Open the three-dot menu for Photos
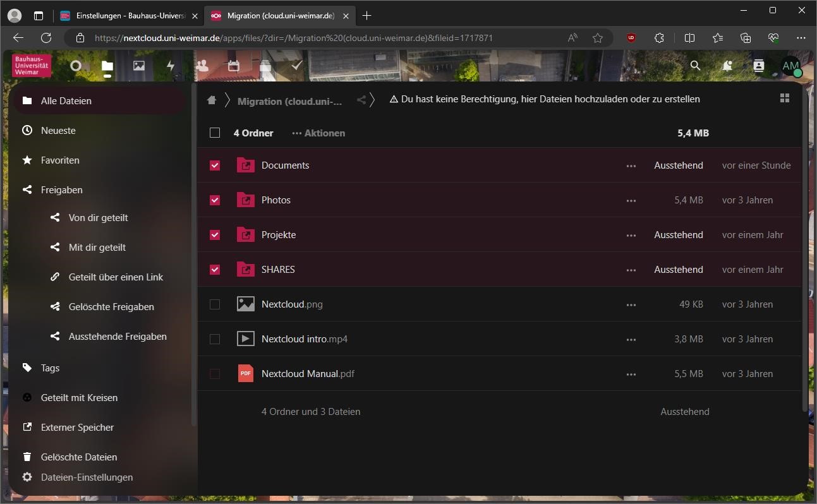Viewport: 817px width, 504px height. point(631,200)
